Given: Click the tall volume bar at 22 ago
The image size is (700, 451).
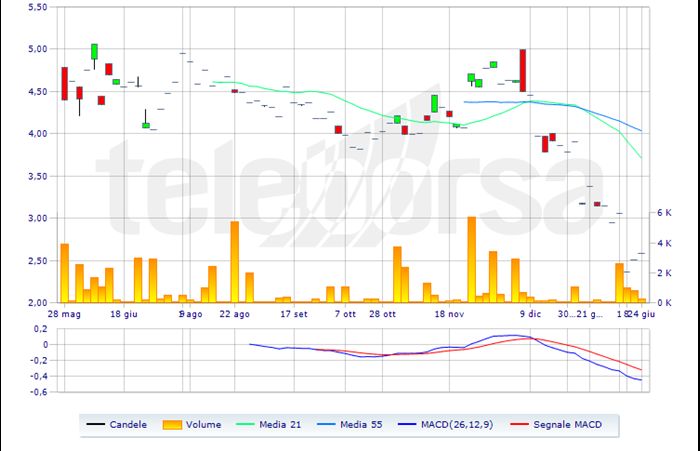Looking at the screenshot, I should point(234,262).
